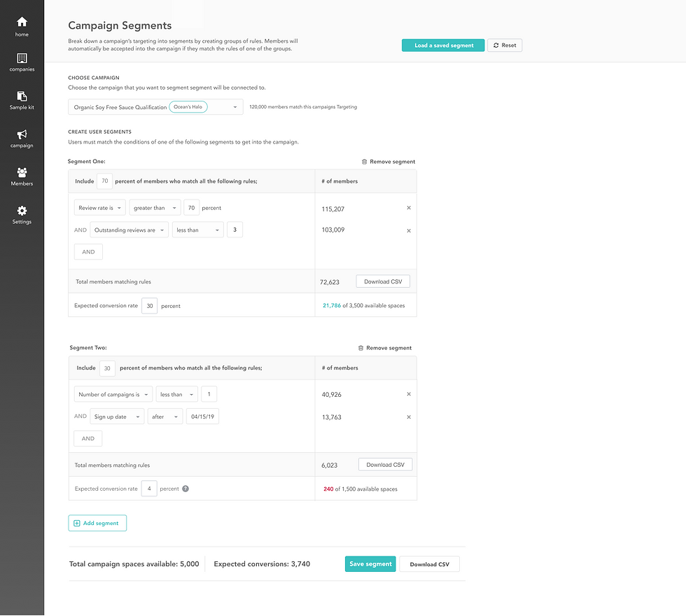Click 6,023 total members value
Image resolution: width=686 pixels, height=616 pixels.
click(x=330, y=465)
